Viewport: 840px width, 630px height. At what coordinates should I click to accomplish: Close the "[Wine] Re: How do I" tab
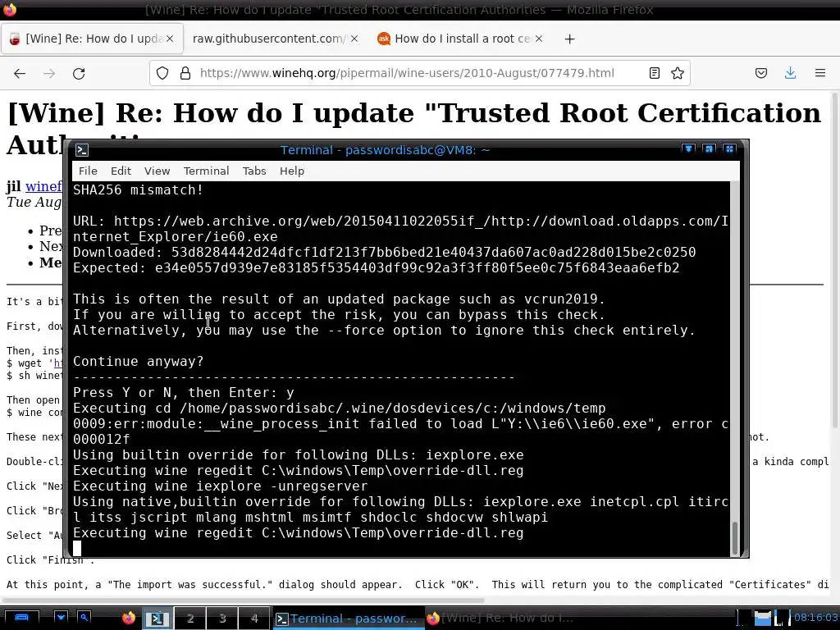(x=170, y=39)
